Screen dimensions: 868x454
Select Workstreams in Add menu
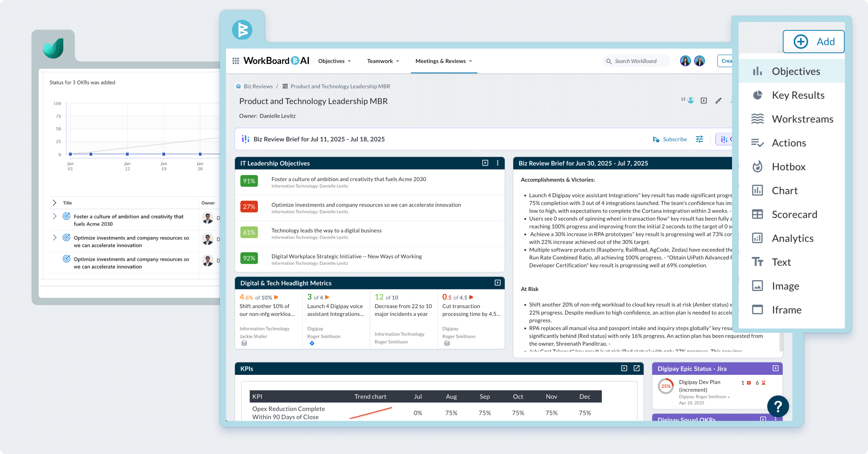tap(792, 119)
